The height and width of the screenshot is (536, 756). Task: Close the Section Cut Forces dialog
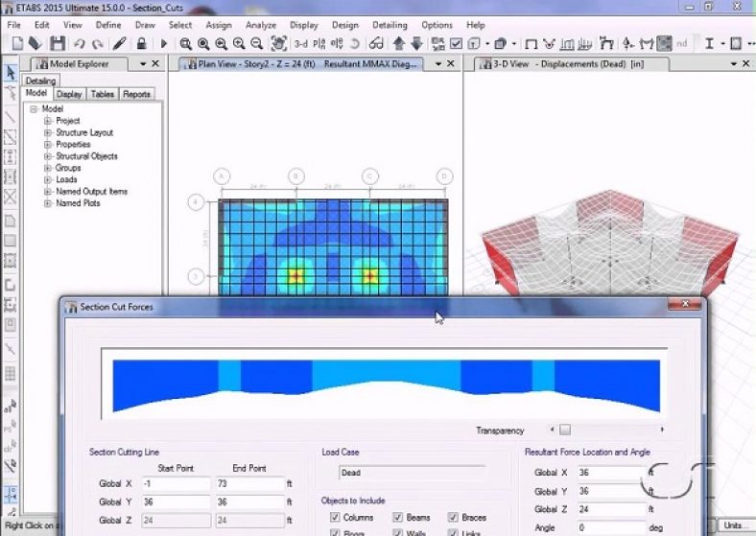pyautogui.click(x=685, y=304)
